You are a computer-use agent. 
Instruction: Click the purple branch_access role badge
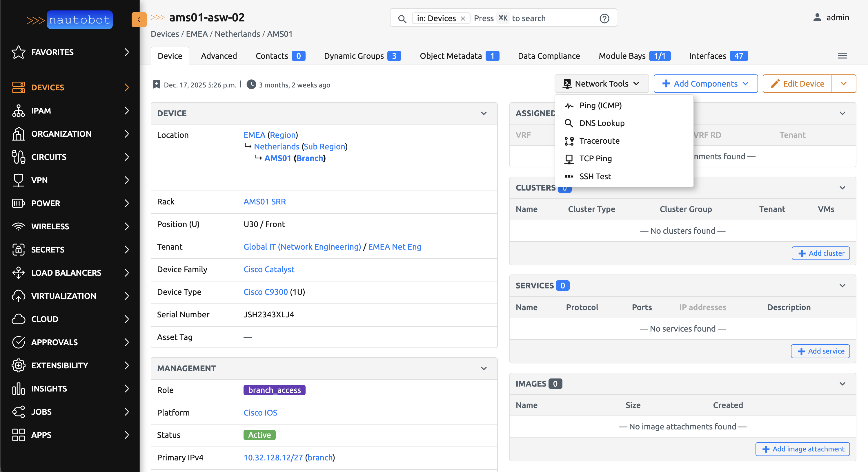[274, 390]
